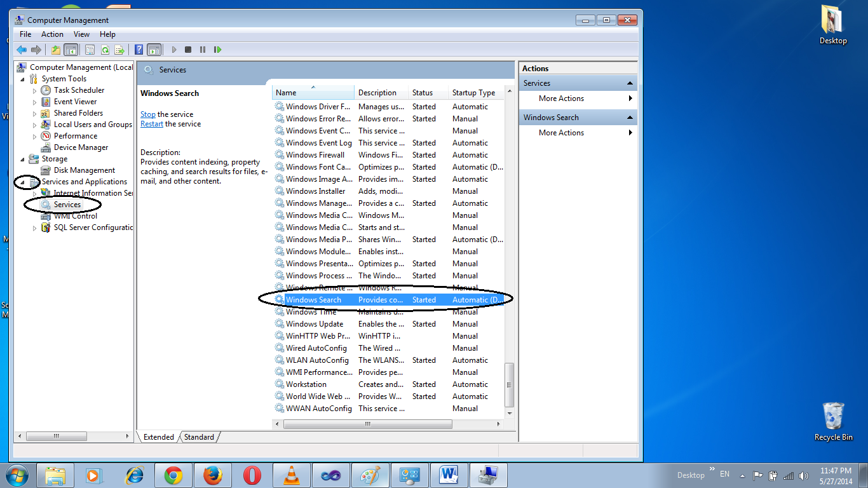The width and height of the screenshot is (868, 488).
Task: Open More Actions under Windows Search in Actions
Action: point(578,133)
